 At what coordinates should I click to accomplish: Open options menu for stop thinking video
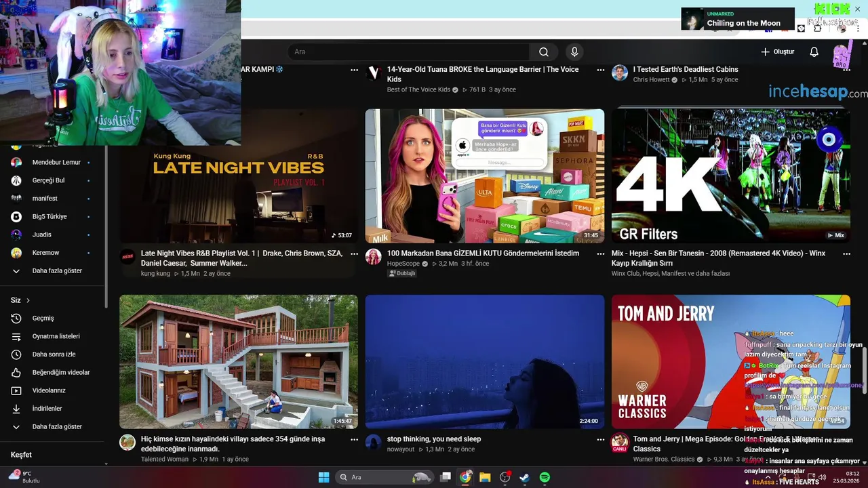(600, 439)
